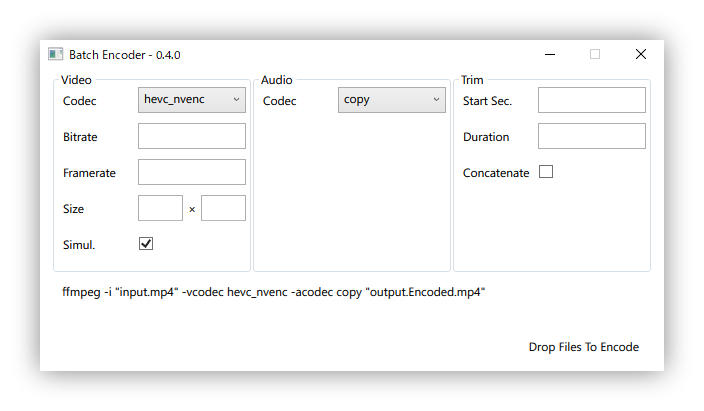
Task: Click the Size width input field
Action: pos(160,208)
